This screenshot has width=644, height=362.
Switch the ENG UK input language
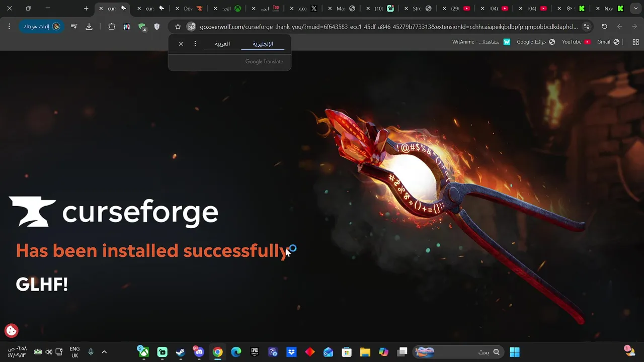(x=74, y=352)
